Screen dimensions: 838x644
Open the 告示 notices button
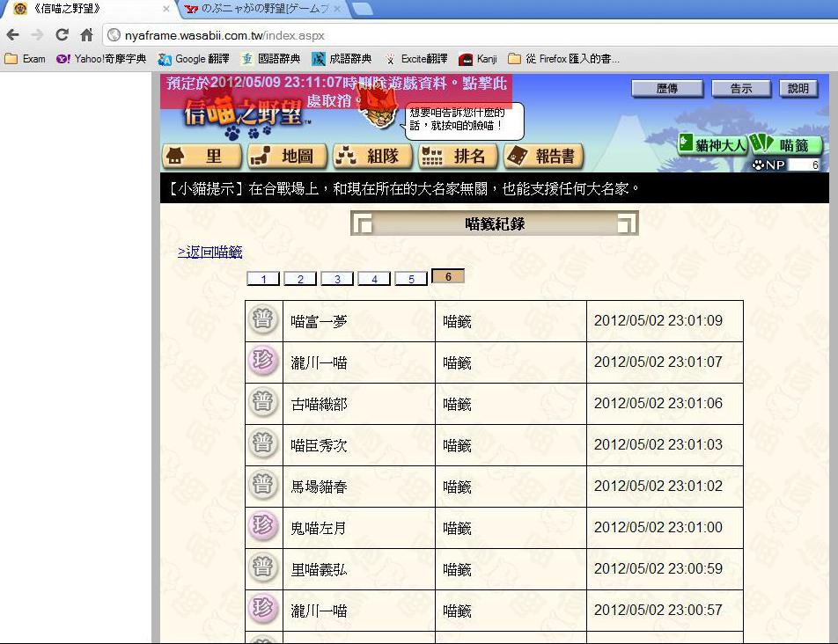741,89
